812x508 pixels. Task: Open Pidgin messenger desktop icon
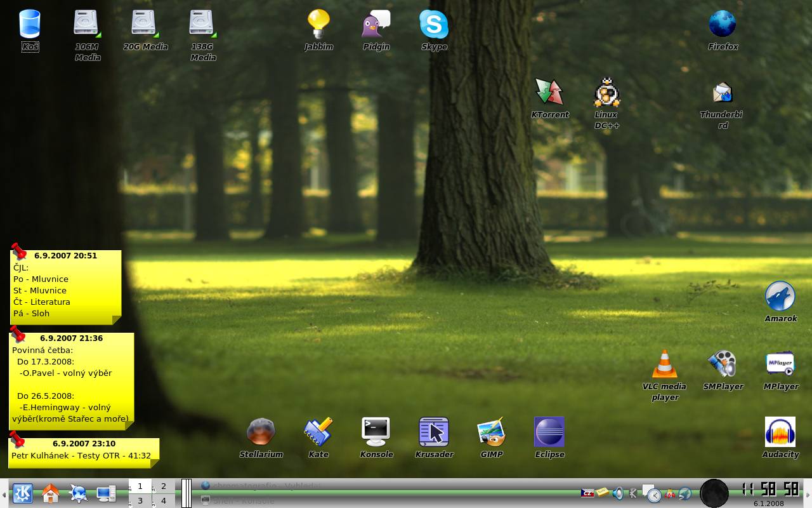point(376,25)
